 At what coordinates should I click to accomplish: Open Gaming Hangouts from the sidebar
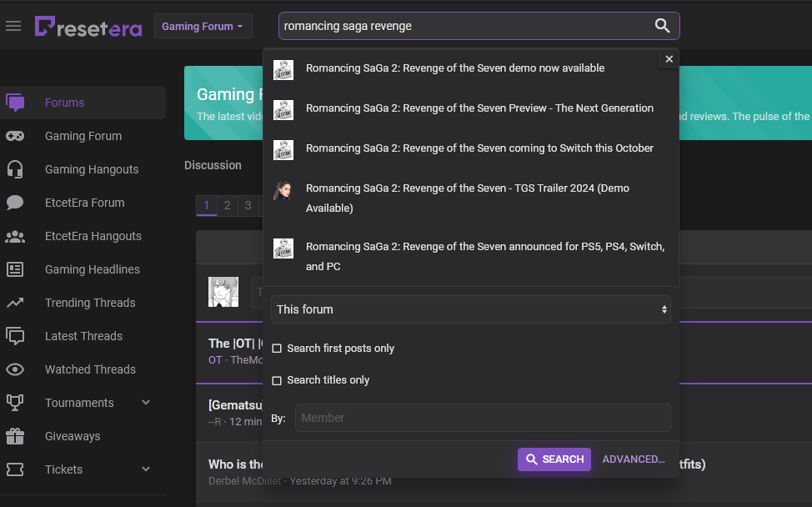(x=92, y=169)
